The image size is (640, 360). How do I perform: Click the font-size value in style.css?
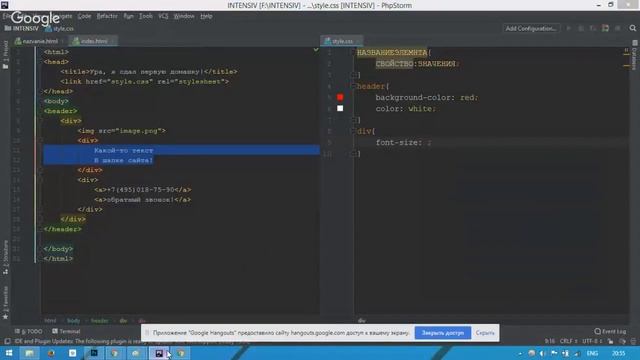(x=429, y=142)
